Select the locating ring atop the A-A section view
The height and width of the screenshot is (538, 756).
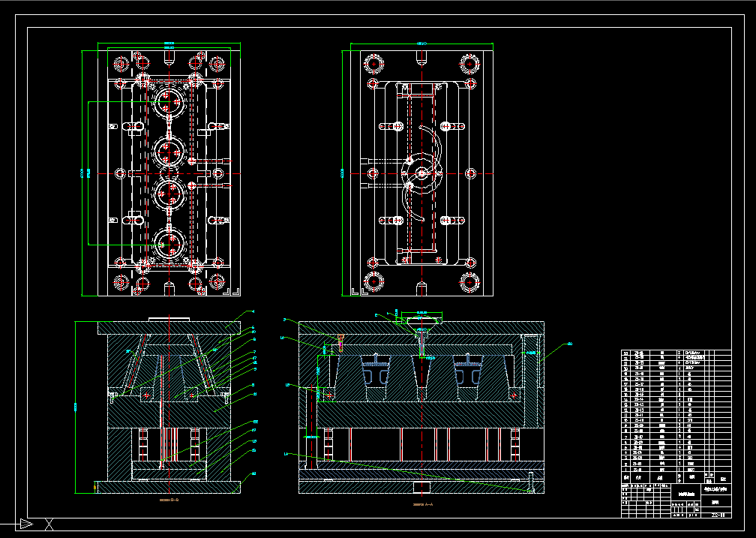[x=421, y=320]
